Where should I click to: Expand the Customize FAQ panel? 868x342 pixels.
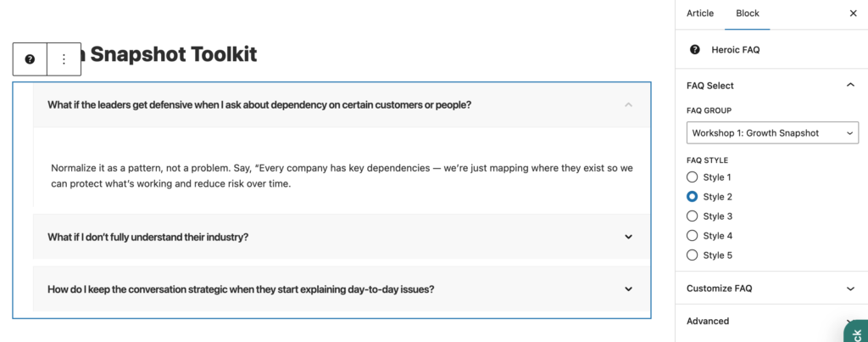click(850, 289)
